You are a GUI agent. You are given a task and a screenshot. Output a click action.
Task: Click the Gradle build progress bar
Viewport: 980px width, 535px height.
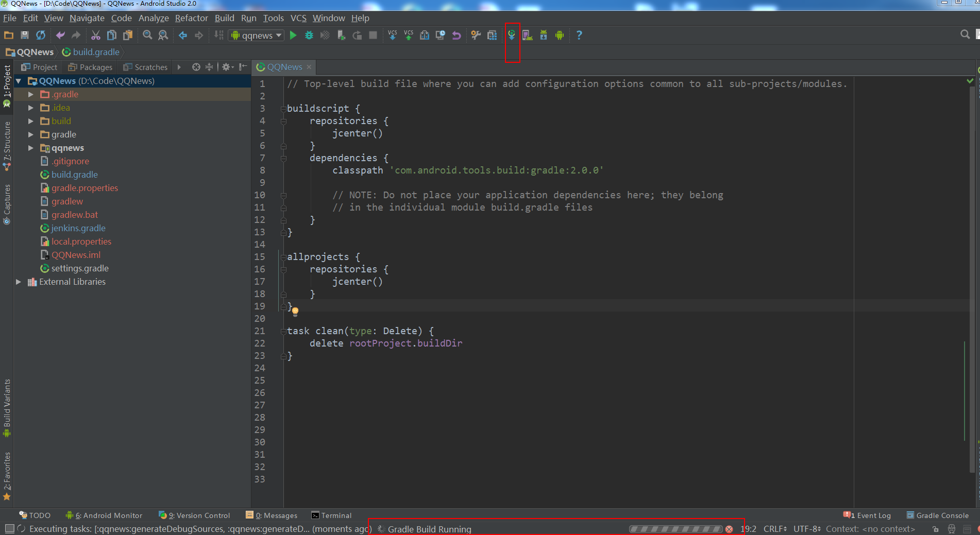click(675, 529)
